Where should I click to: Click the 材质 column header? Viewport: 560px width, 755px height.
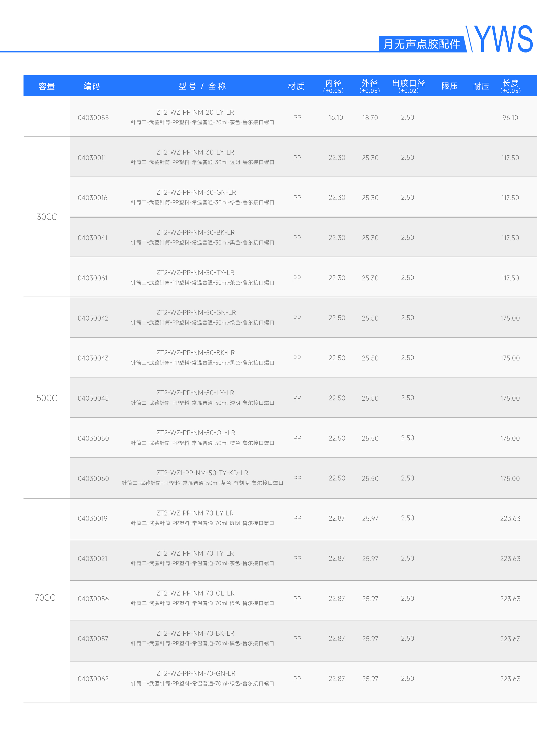coord(296,86)
